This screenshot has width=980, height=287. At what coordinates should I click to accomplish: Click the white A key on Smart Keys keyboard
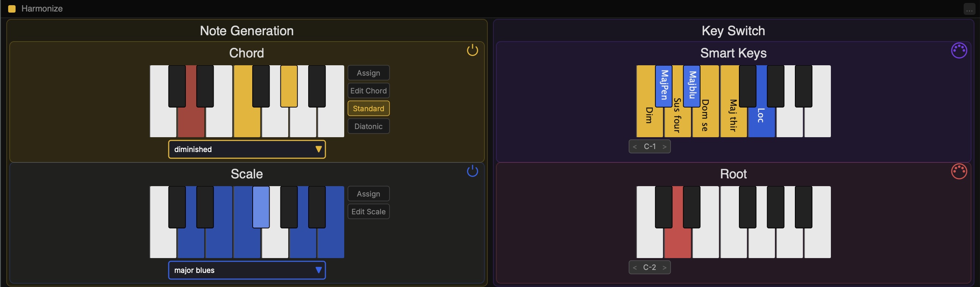[x=790, y=122]
